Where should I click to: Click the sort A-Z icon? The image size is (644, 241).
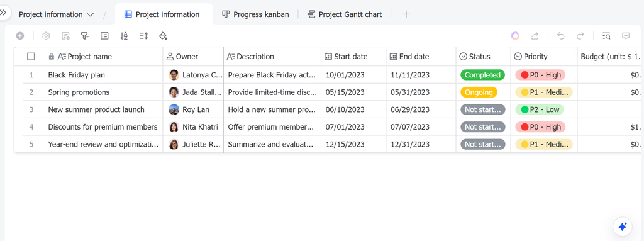pyautogui.click(x=124, y=36)
